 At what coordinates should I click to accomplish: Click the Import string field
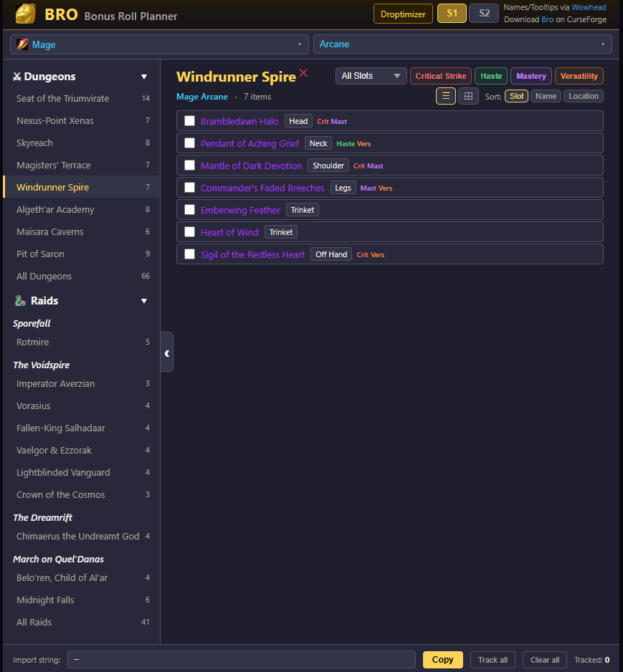[242, 660]
